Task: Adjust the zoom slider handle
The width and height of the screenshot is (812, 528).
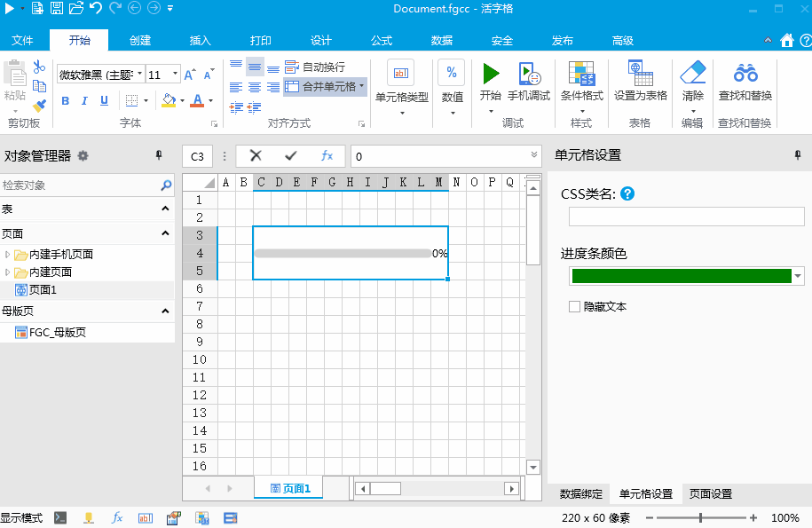Action: 701,517
